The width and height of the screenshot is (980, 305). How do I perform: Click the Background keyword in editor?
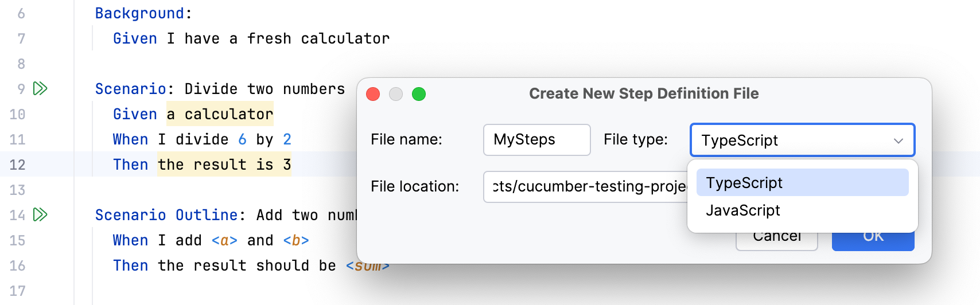139,13
